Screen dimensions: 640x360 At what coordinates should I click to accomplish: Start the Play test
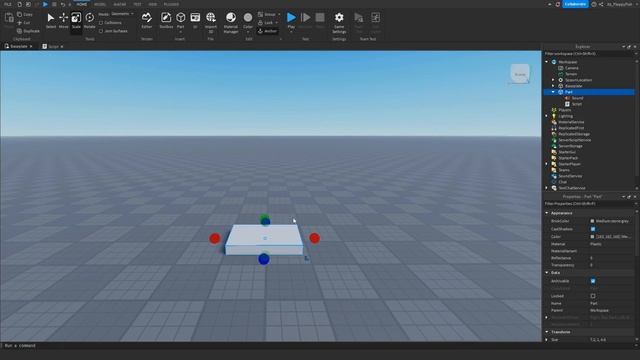click(x=291, y=18)
